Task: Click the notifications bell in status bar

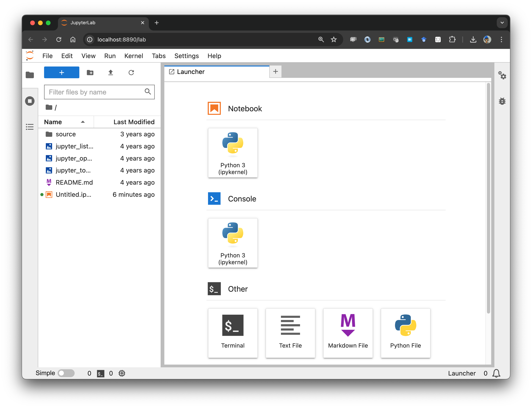Action: [496, 373]
